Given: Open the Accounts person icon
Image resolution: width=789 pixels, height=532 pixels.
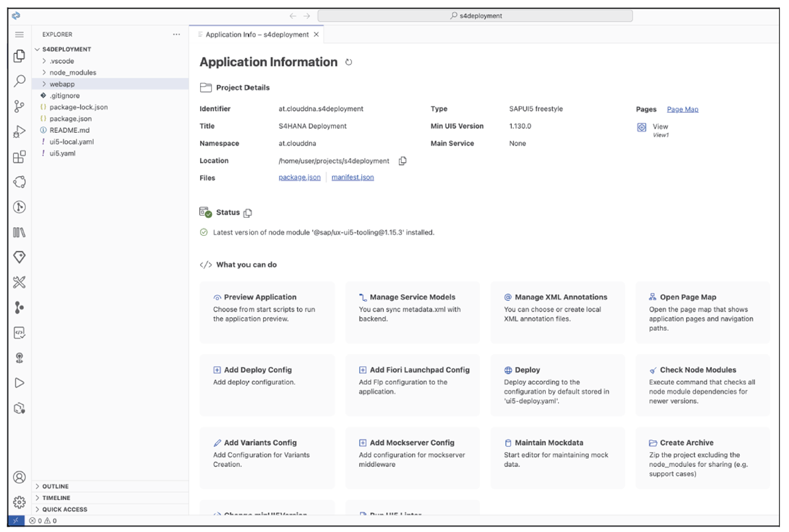Looking at the screenshot, I should (x=19, y=477).
